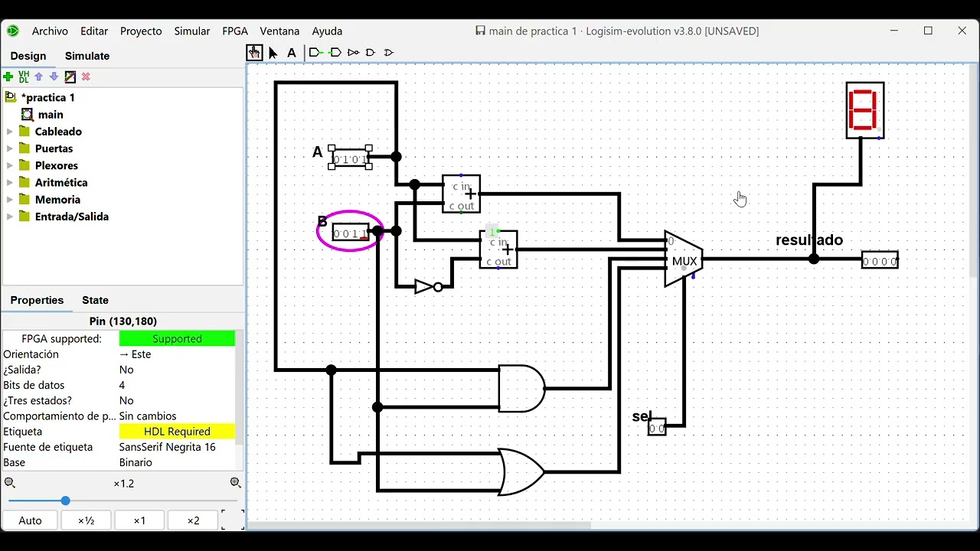Select the arrow Edit tool

[273, 53]
